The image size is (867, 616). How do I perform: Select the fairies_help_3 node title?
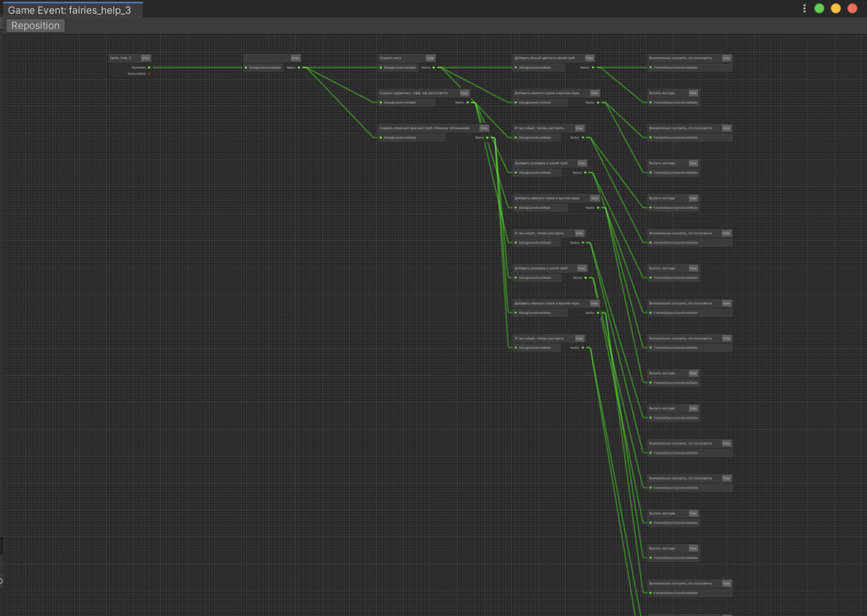pos(120,58)
